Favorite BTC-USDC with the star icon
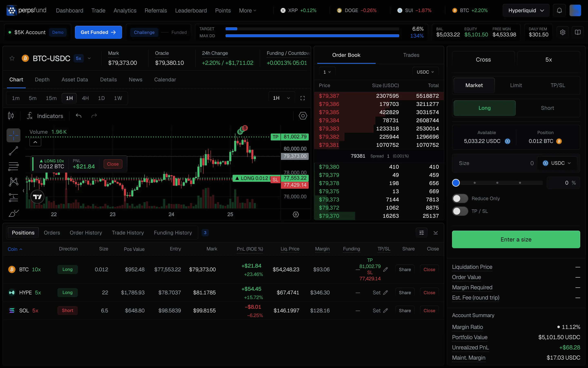 (x=12, y=58)
